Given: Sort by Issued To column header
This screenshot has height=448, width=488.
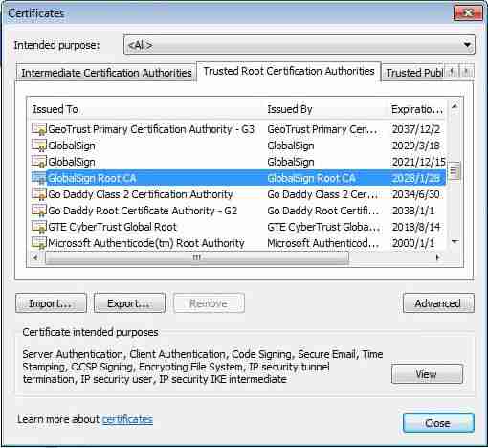Looking at the screenshot, I should [146, 109].
